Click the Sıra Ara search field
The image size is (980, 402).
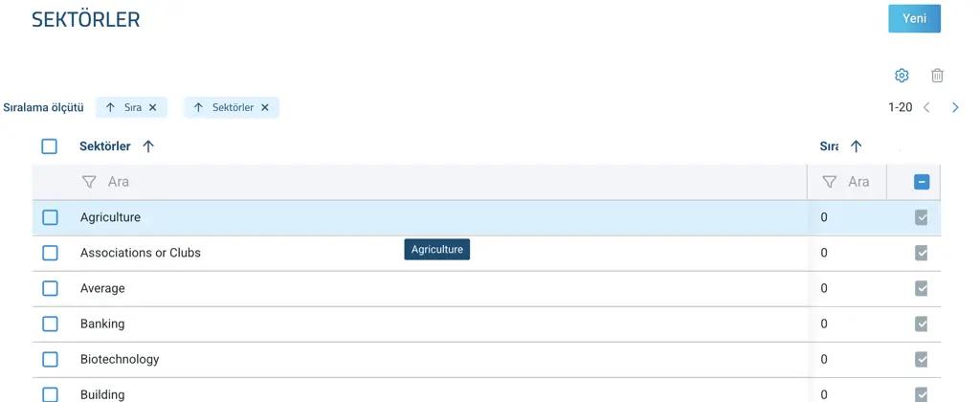[x=847, y=182]
